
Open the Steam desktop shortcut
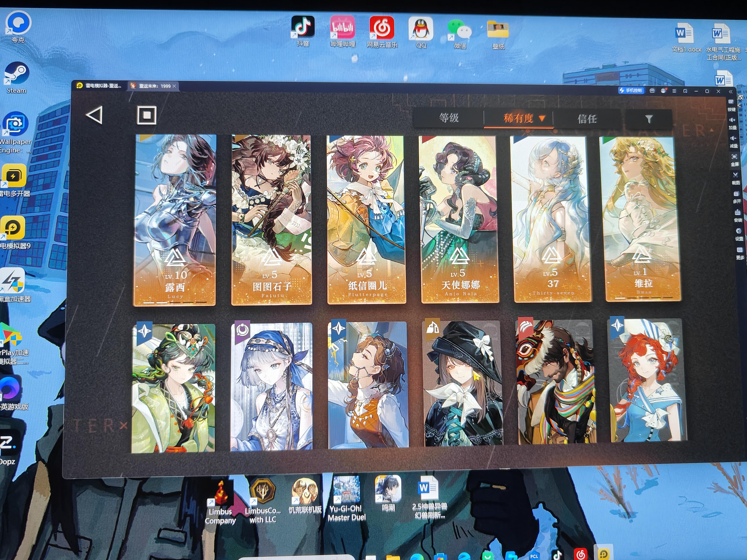[x=16, y=77]
